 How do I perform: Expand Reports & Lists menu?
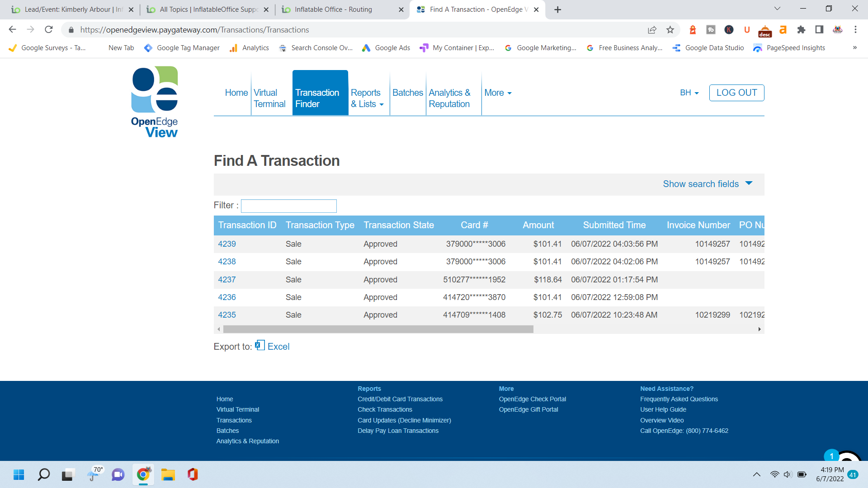[x=367, y=98]
